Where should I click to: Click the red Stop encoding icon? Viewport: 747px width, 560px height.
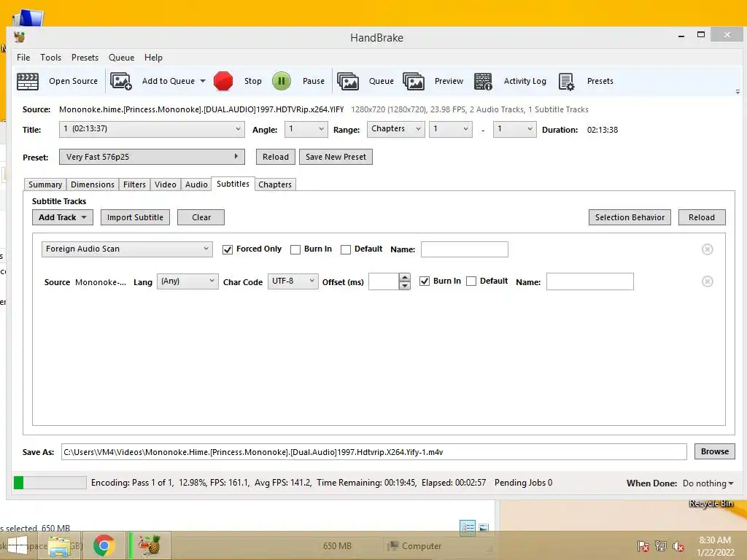[x=223, y=81]
